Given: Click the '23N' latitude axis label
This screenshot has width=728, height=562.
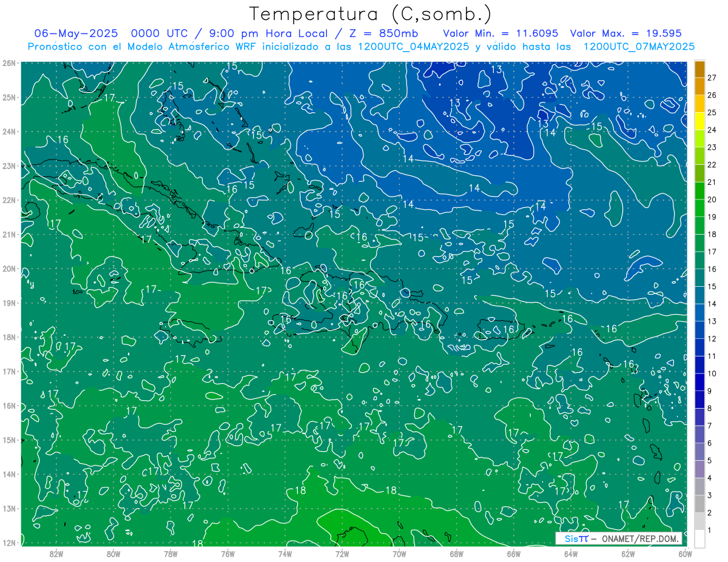Looking at the screenshot, I should click(x=10, y=166).
